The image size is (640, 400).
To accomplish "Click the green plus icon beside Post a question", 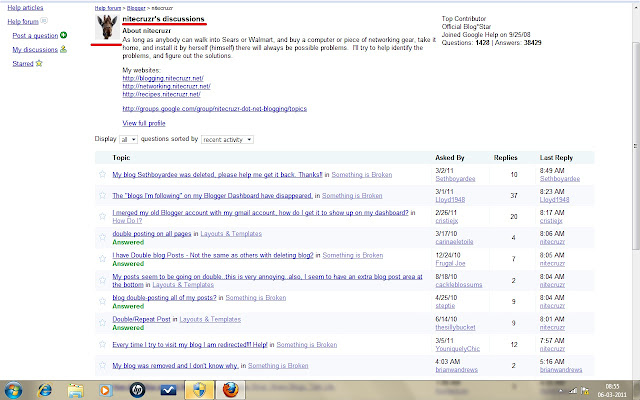I will pyautogui.click(x=63, y=35).
